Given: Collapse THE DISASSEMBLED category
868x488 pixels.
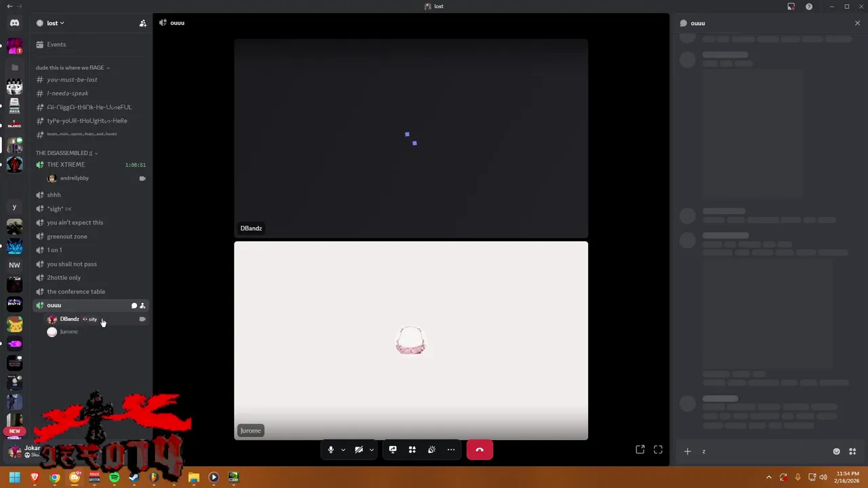Looking at the screenshot, I should click(66, 153).
